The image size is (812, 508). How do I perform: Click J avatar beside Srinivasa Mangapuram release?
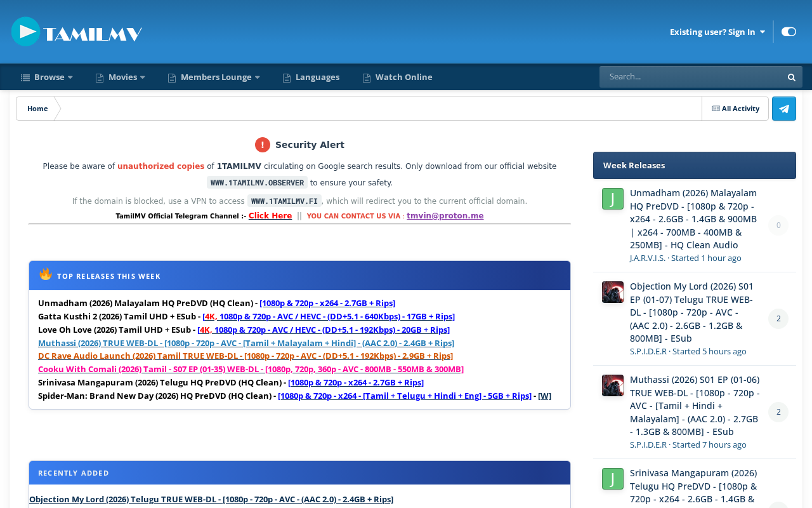click(x=613, y=479)
